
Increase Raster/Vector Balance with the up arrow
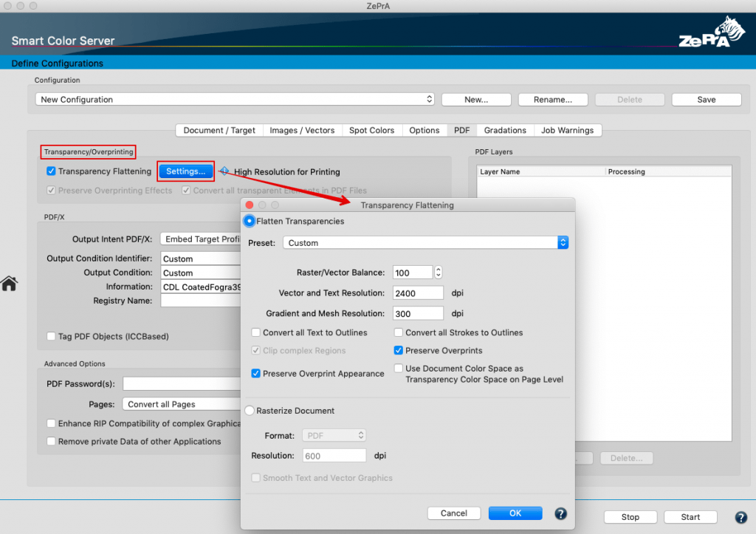(x=437, y=269)
